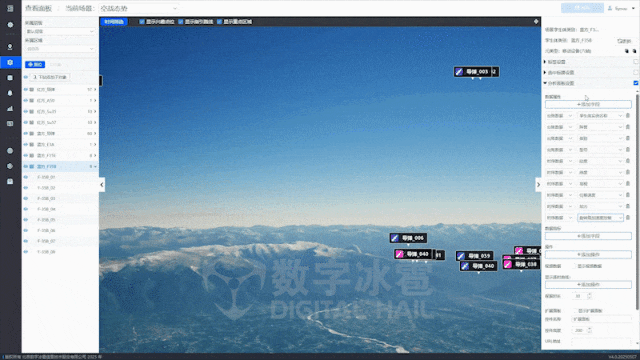Collapse the right panel with the right arrow

point(538,185)
